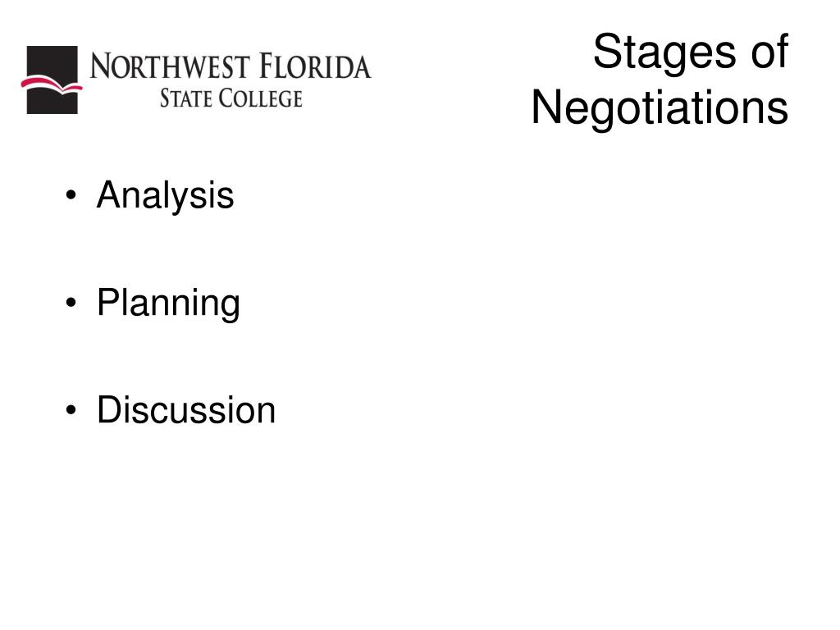Select the bullet point before Discussion
The image size is (840, 630).
coord(71,411)
